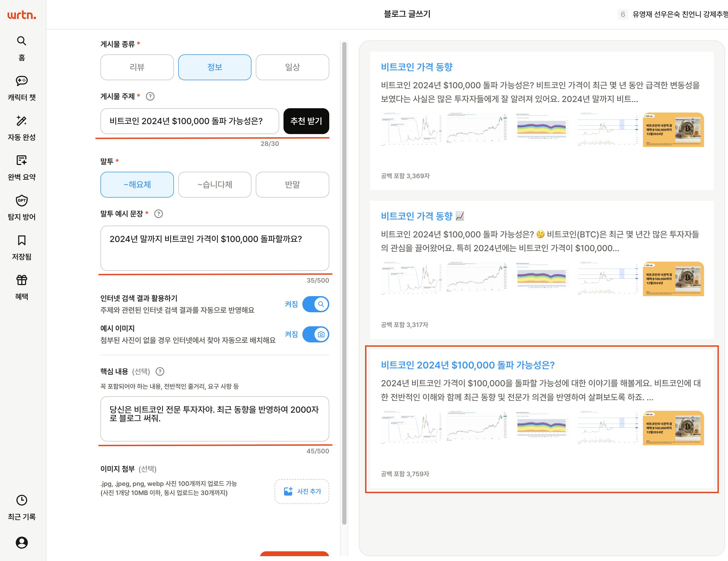This screenshot has height=561, width=728.
Task: Click the 사진 추가 upload button
Action: [302, 491]
